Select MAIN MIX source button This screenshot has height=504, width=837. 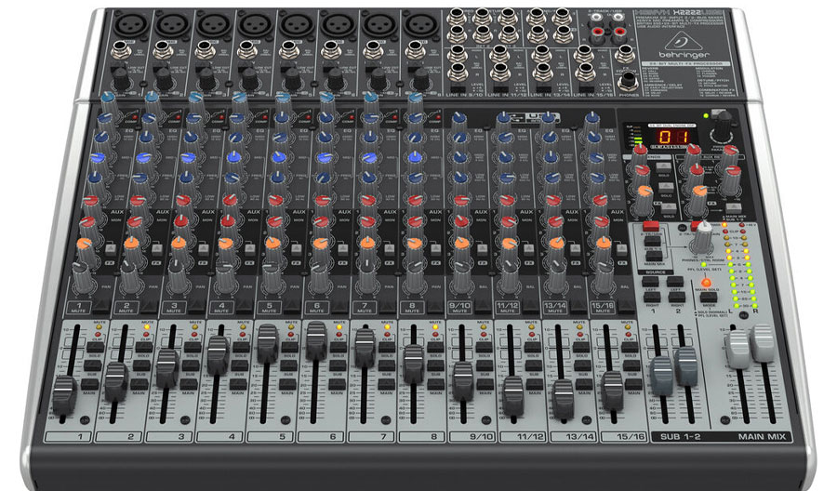(654, 256)
